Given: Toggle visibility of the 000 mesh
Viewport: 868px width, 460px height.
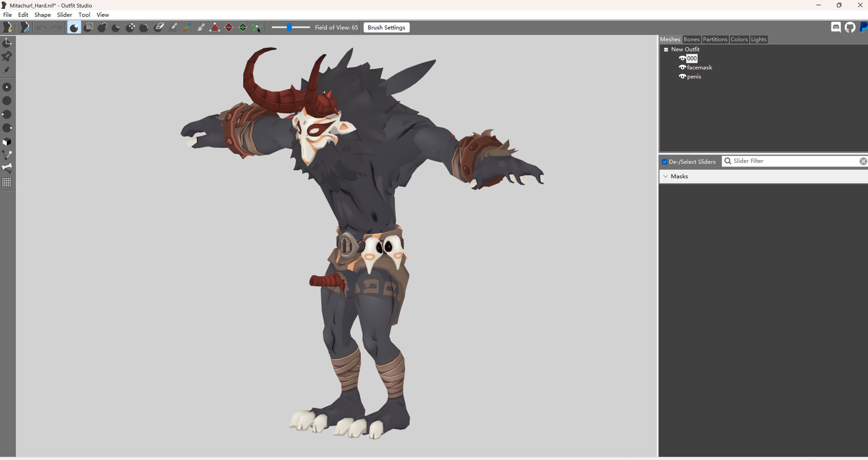Looking at the screenshot, I should click(682, 58).
